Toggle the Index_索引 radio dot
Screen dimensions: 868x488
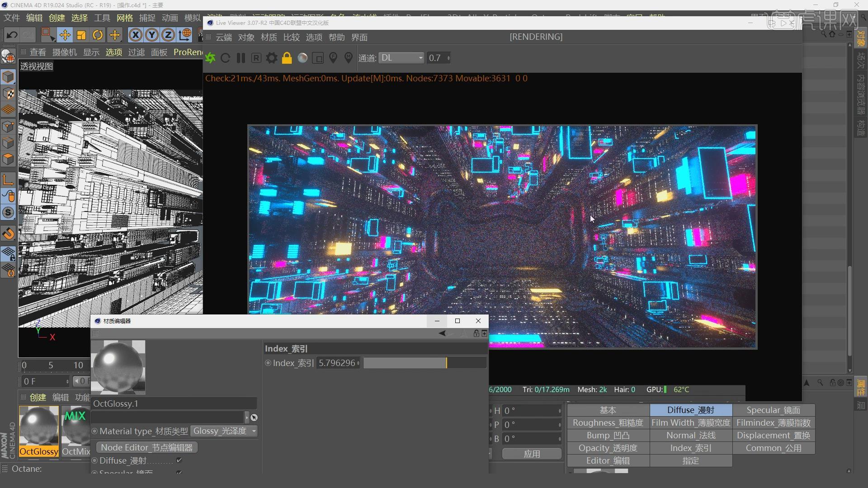pyautogui.click(x=268, y=363)
